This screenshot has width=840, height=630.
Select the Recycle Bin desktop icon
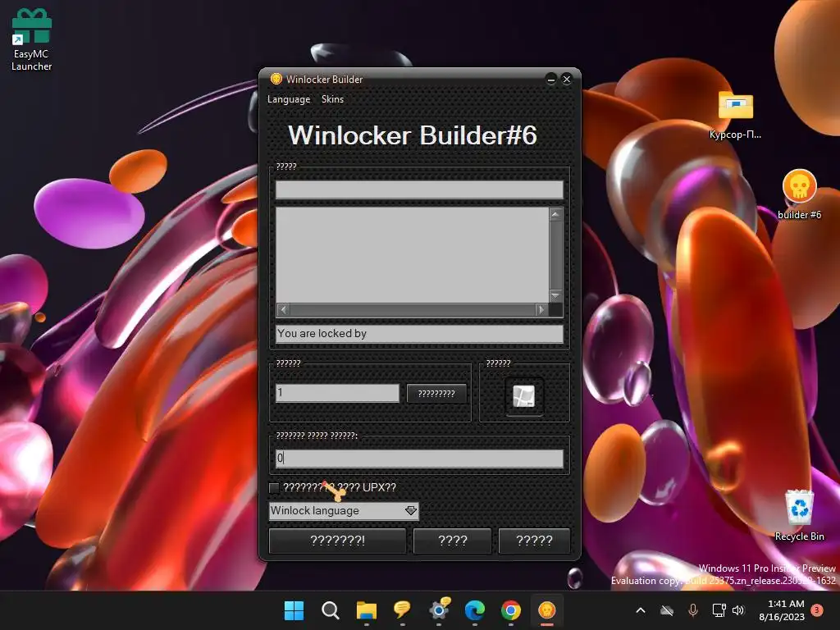coord(799,515)
